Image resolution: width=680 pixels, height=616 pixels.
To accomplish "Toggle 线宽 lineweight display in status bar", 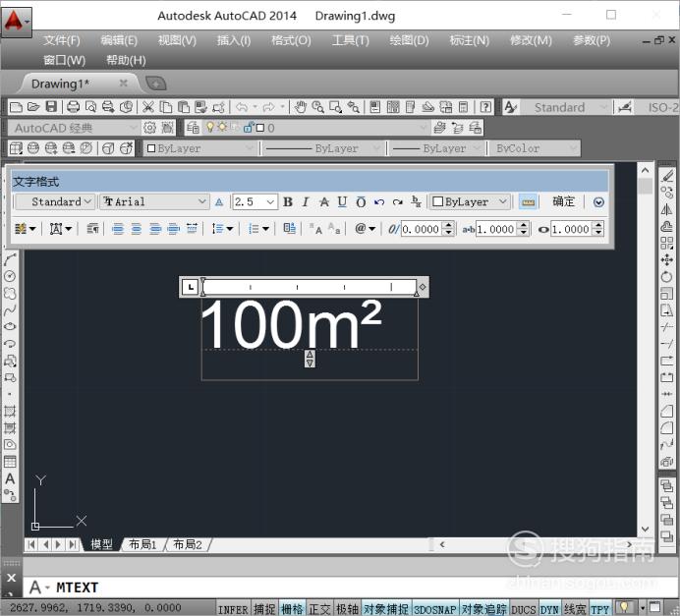I will [x=575, y=609].
